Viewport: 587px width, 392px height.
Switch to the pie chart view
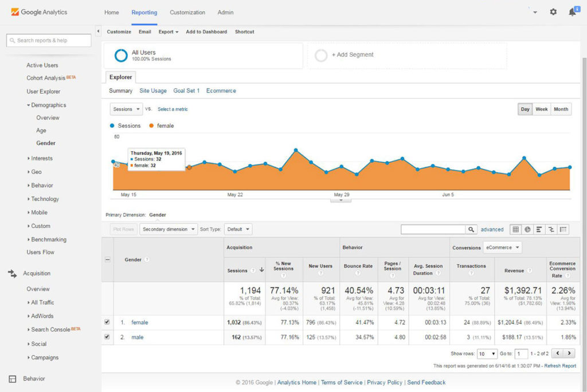point(527,229)
